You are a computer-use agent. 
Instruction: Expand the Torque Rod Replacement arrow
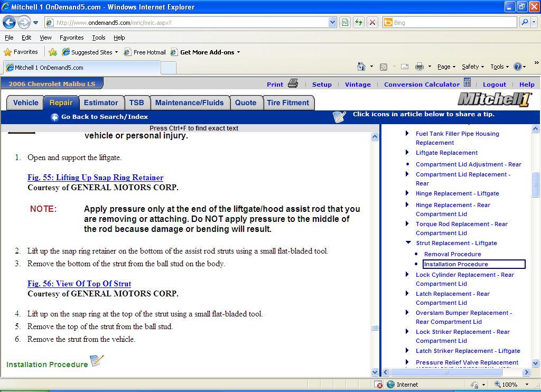(407, 223)
